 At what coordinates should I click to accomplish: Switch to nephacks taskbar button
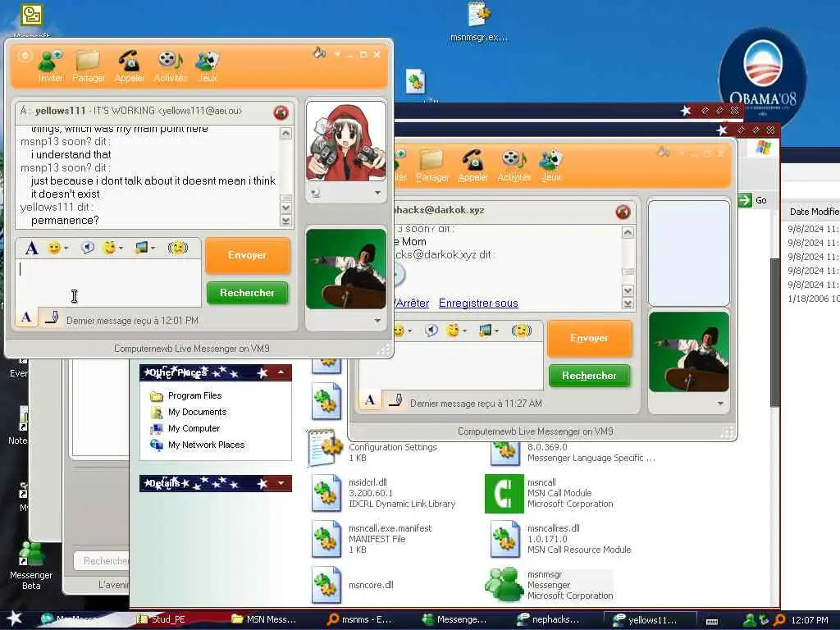tap(549, 619)
